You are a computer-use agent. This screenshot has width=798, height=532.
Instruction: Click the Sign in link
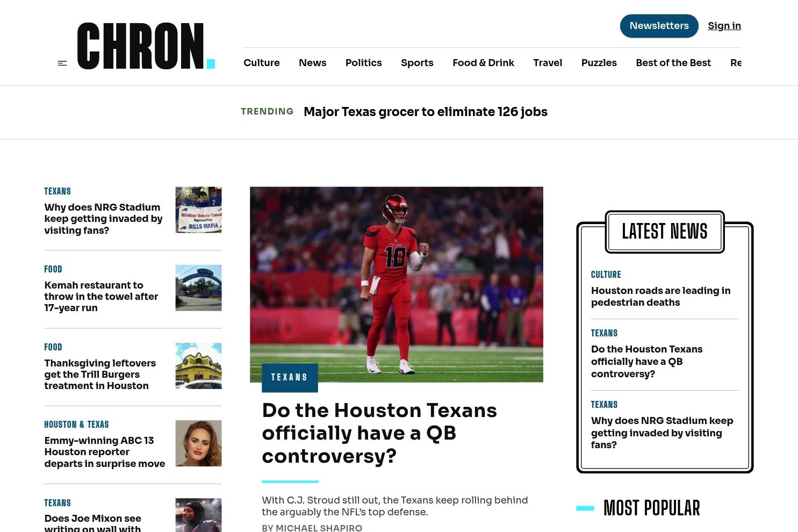pos(724,26)
